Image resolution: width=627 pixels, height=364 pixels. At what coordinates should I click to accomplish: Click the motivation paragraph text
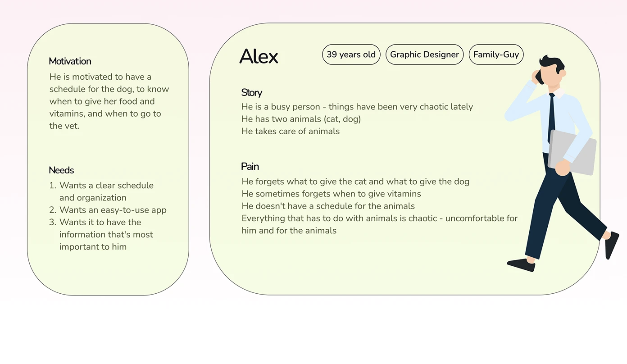coord(109,101)
